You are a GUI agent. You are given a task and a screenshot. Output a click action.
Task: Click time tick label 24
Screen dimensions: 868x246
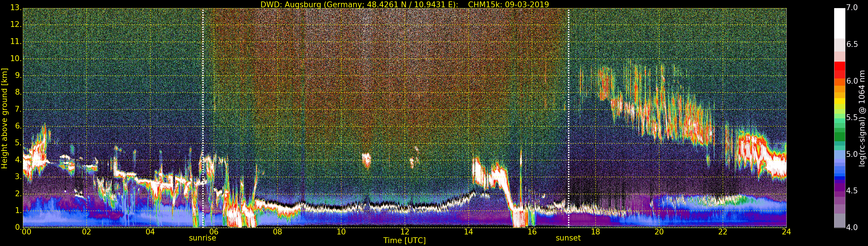coord(786,232)
